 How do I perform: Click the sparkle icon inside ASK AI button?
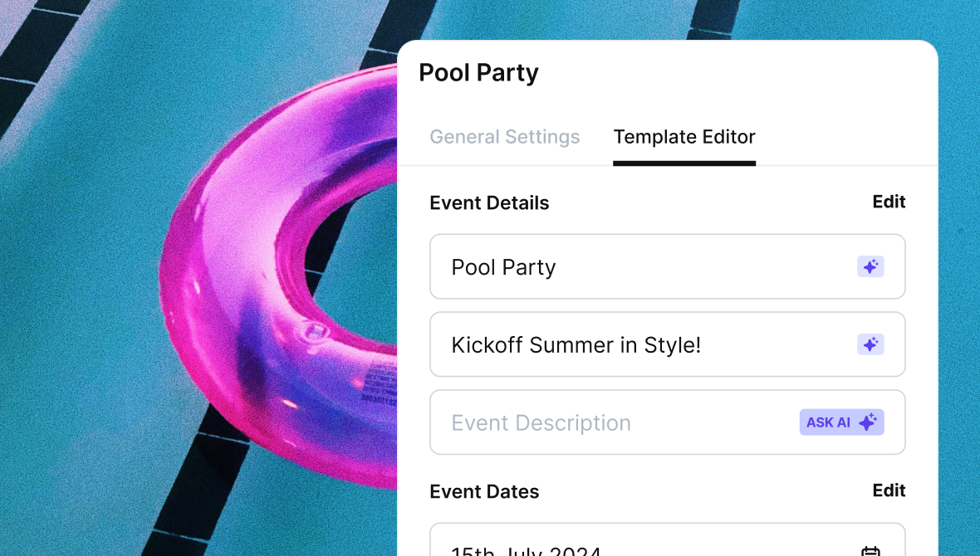[x=868, y=422]
